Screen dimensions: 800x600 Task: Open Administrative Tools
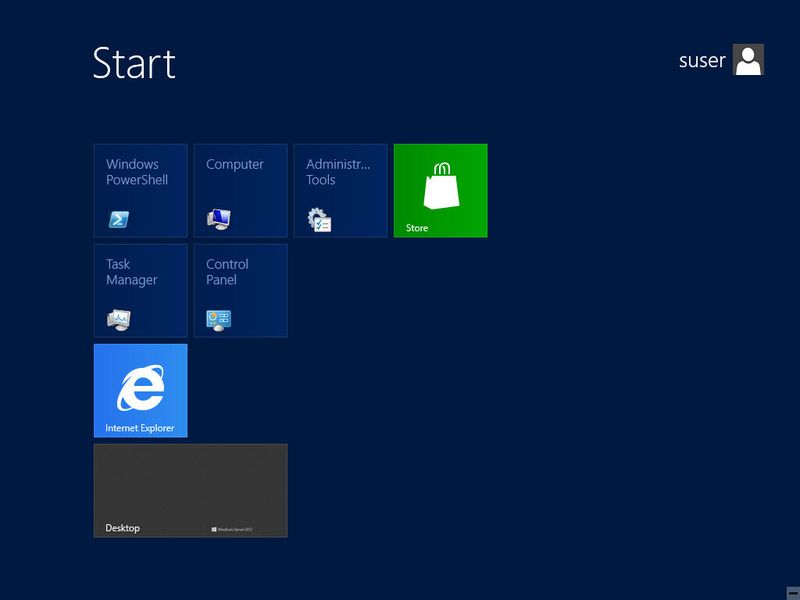click(340, 190)
